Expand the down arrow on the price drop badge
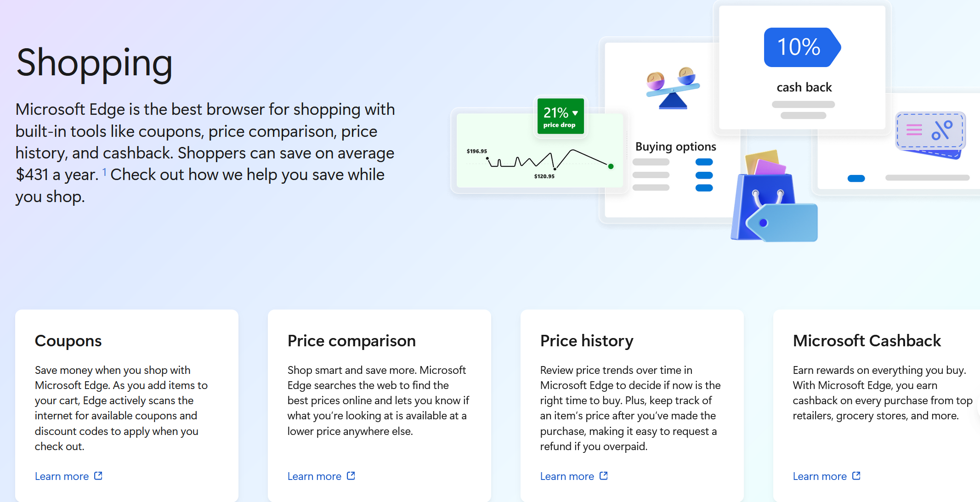980x502 pixels. [575, 112]
